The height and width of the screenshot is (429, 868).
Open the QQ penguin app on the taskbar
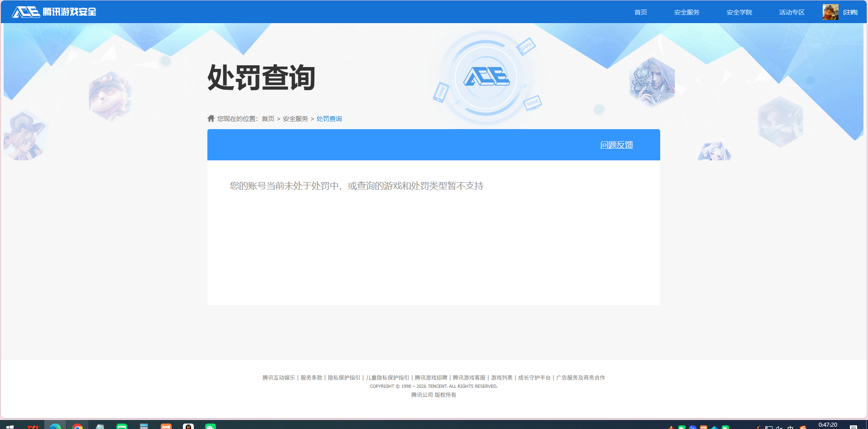[188, 426]
